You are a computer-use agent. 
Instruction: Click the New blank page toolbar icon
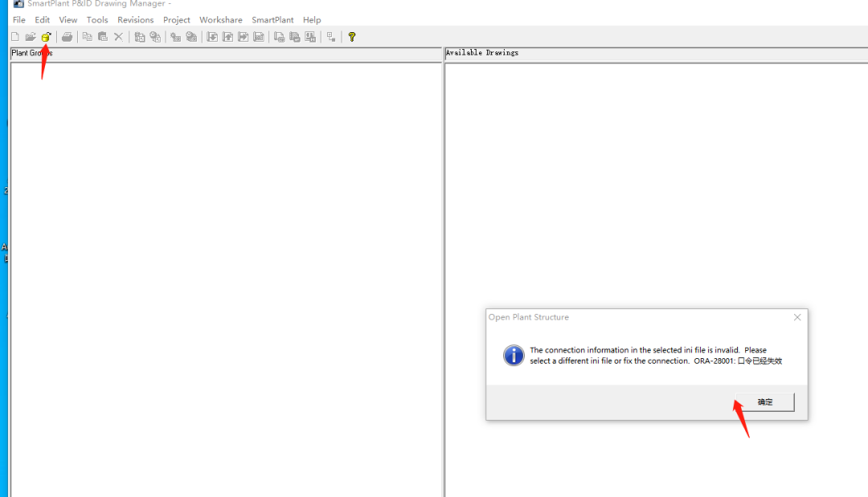(x=15, y=37)
